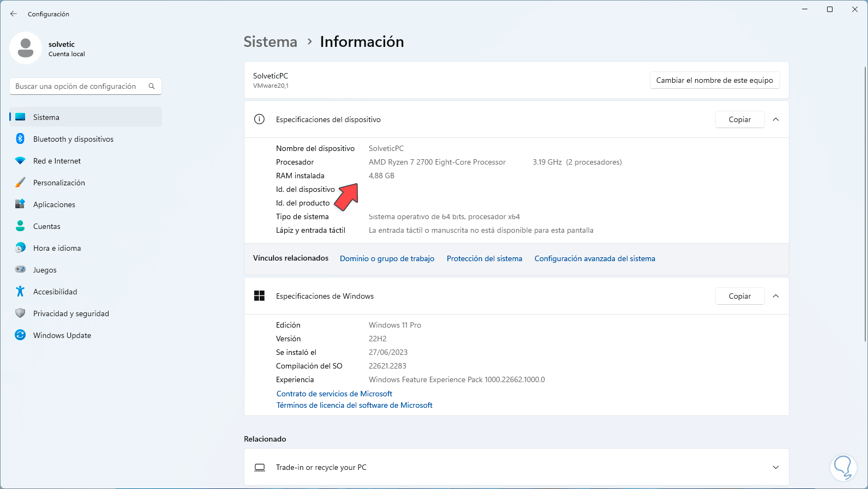Viewport: 868px width, 489px height.
Task: Click the back arrow in Configuración
Action: click(x=14, y=14)
